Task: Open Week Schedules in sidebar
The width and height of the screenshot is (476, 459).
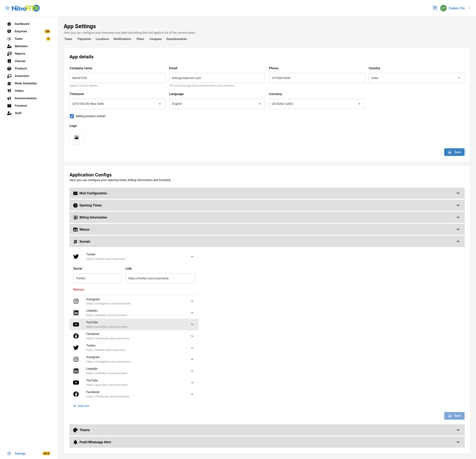Action: [x=26, y=83]
